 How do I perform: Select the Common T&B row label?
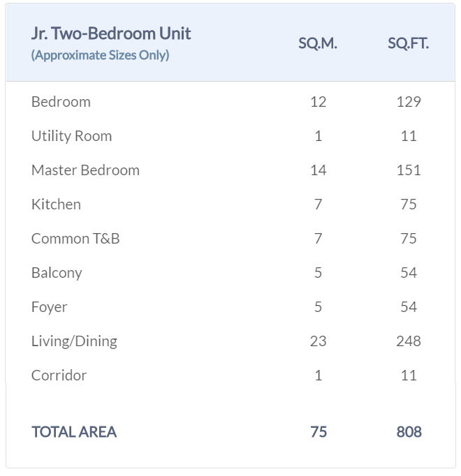75,239
